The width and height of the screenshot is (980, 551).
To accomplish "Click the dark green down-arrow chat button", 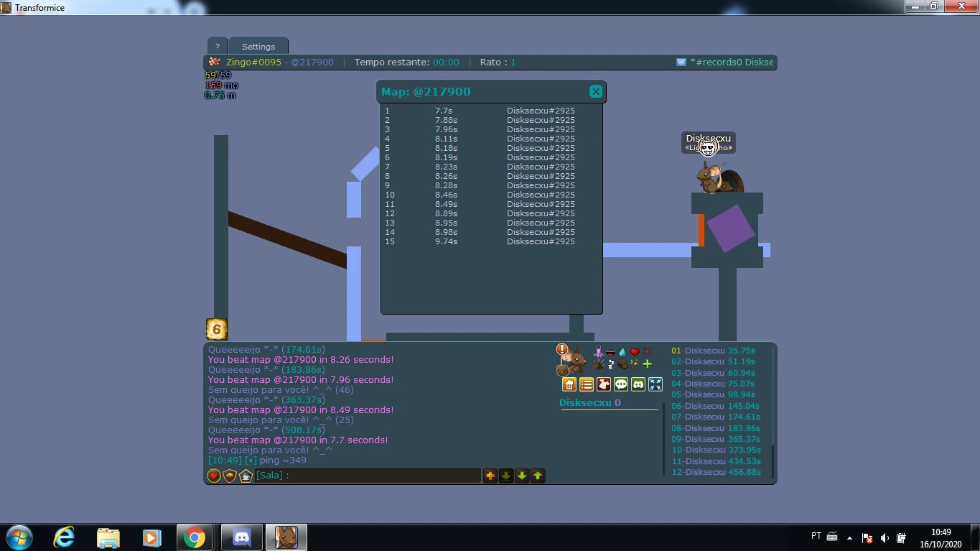I will pos(506,476).
